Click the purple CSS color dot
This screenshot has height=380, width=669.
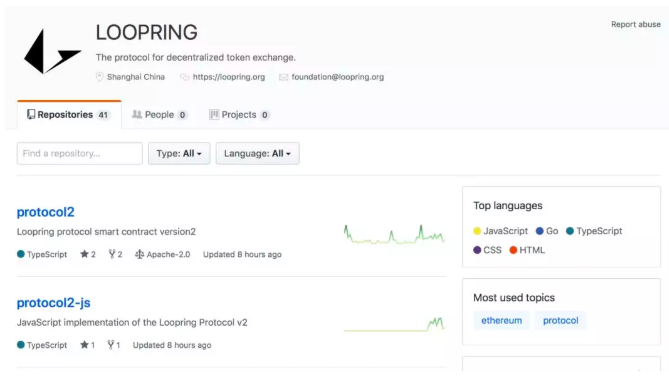[x=477, y=250]
